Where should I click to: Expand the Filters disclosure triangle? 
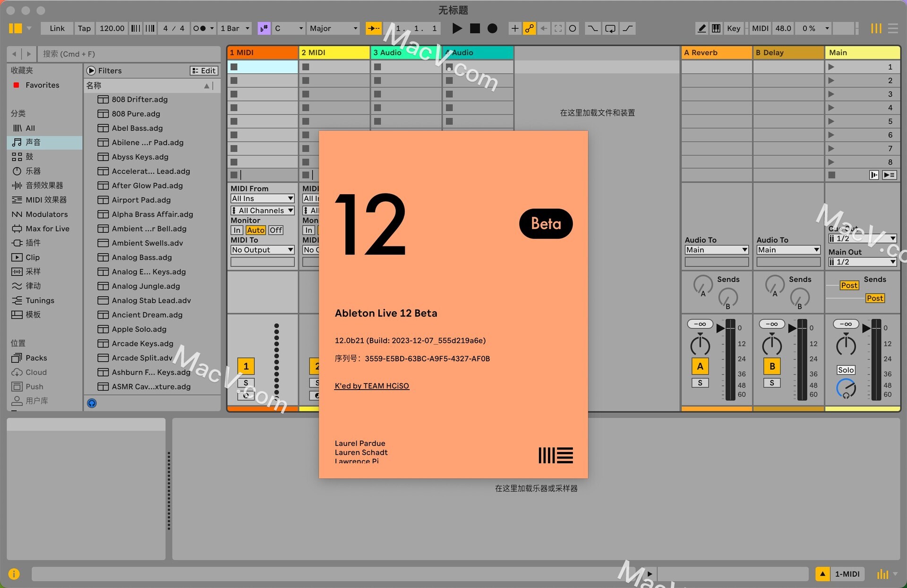point(91,70)
